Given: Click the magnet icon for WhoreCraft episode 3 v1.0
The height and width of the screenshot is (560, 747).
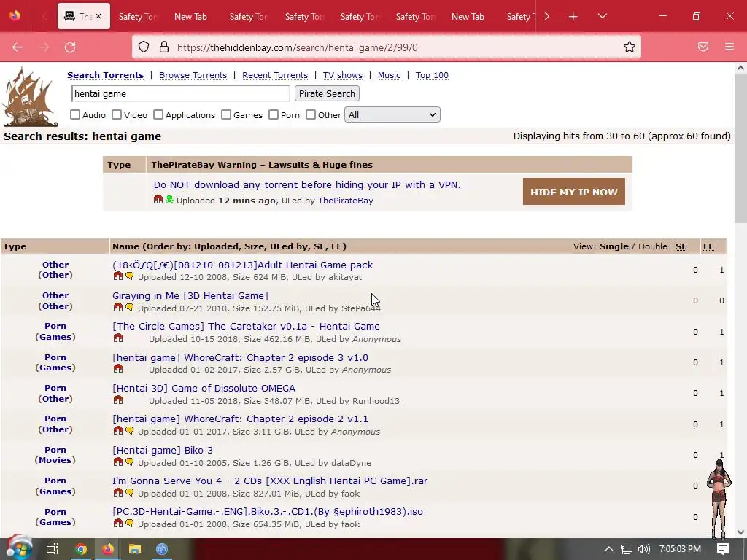Looking at the screenshot, I should pos(117,369).
